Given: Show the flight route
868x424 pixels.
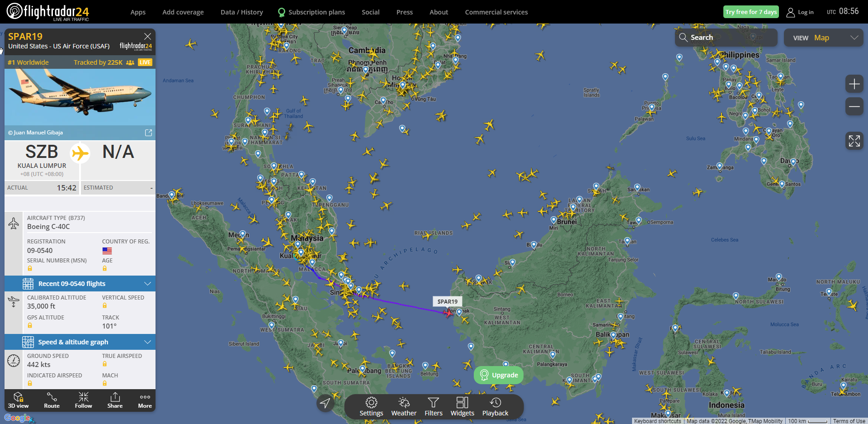Looking at the screenshot, I should [x=52, y=400].
